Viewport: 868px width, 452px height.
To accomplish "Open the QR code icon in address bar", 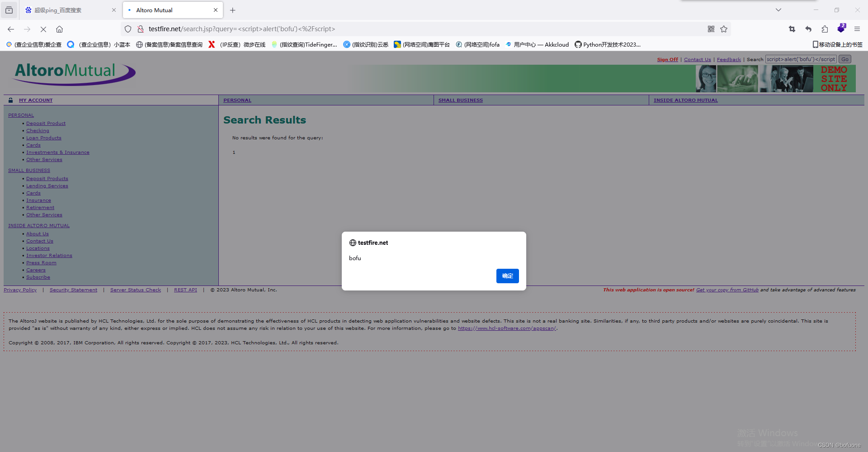I will pyautogui.click(x=711, y=29).
